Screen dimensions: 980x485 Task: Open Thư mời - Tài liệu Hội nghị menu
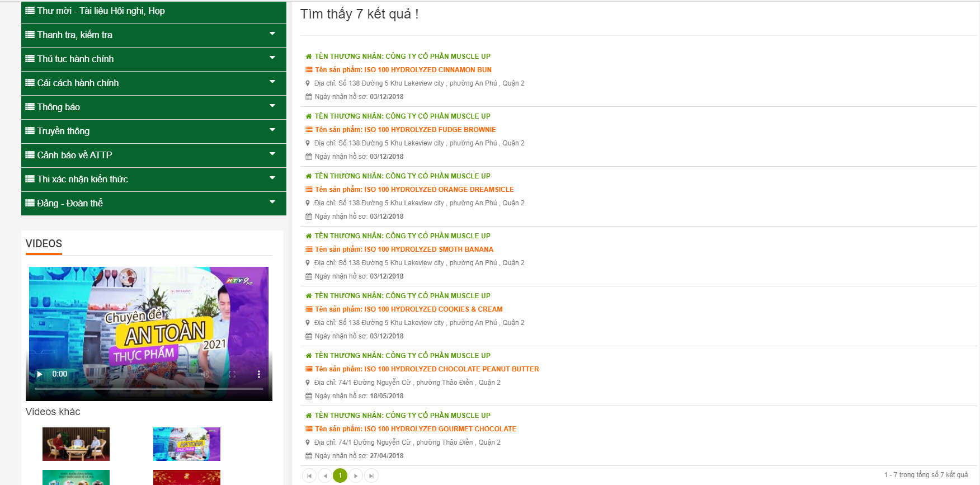[154, 11]
